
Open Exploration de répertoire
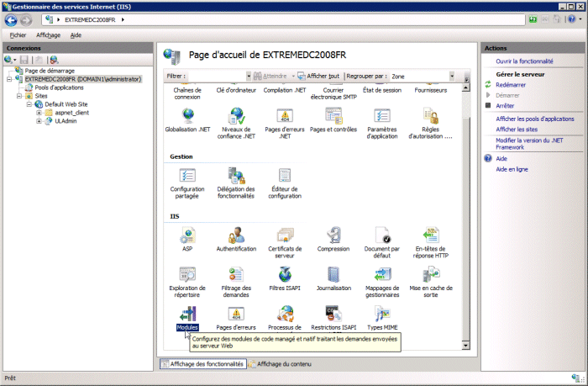(187, 282)
